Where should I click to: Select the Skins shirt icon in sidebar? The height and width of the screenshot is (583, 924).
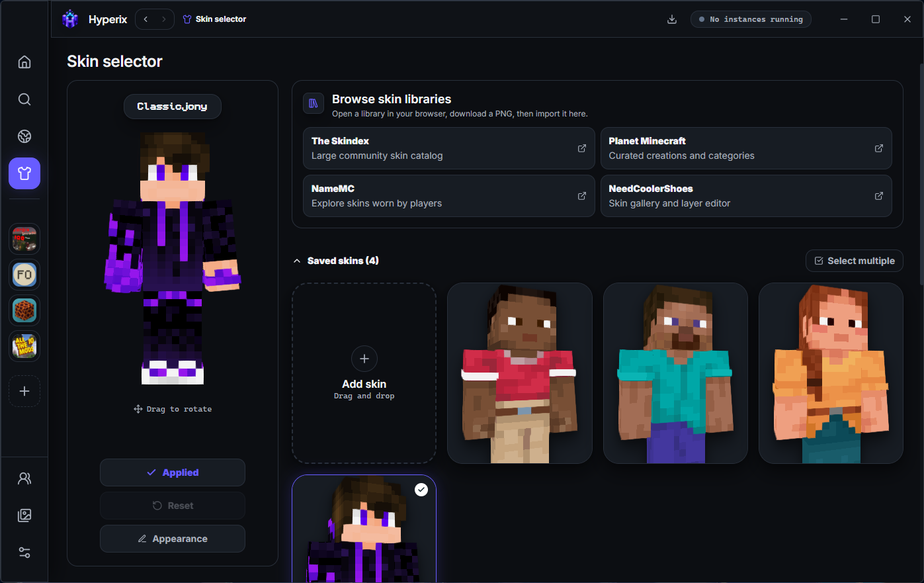point(24,173)
